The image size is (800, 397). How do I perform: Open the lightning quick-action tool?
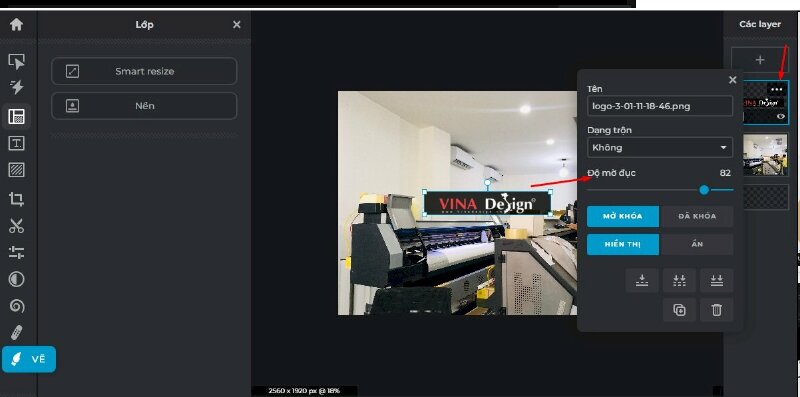point(16,87)
